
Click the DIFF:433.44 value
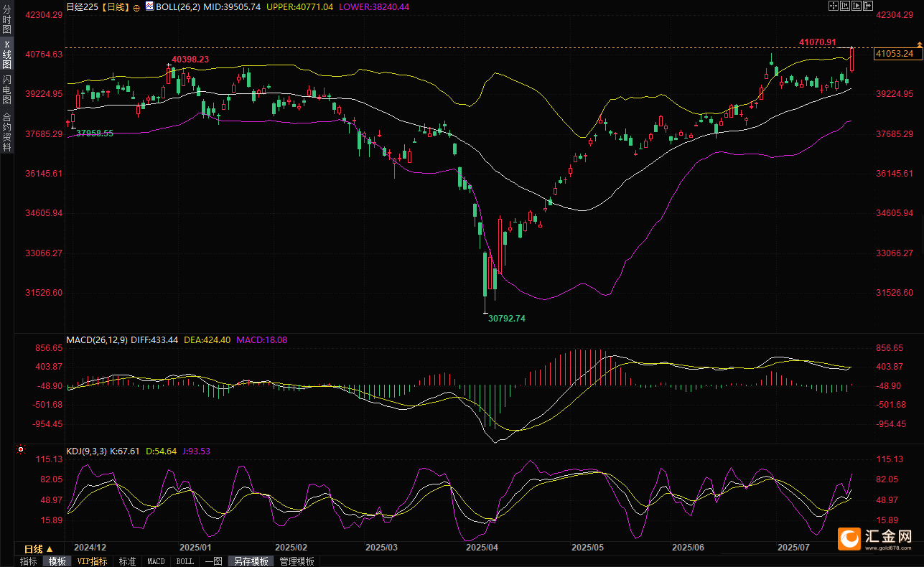(x=154, y=339)
